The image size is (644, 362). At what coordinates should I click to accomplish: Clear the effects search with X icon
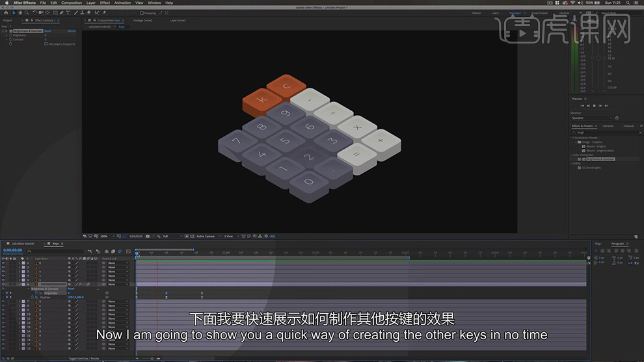tap(640, 133)
